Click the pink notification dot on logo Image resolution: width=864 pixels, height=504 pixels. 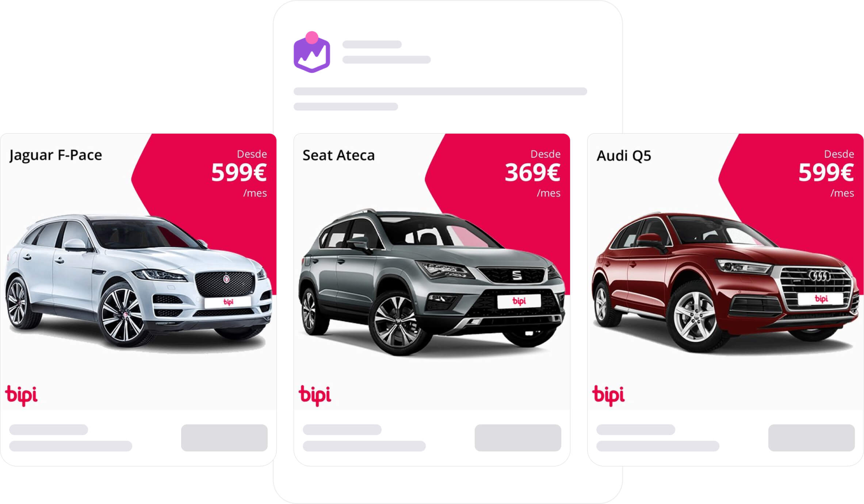[312, 38]
